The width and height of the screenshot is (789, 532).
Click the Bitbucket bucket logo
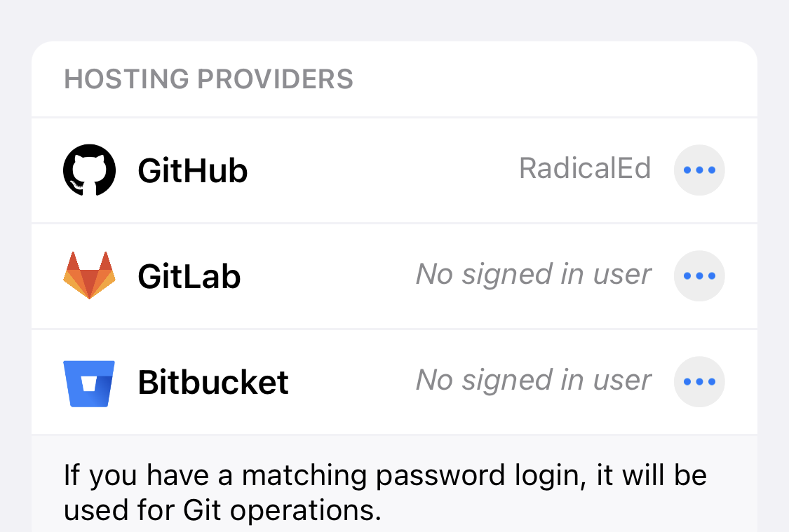pyautogui.click(x=89, y=383)
